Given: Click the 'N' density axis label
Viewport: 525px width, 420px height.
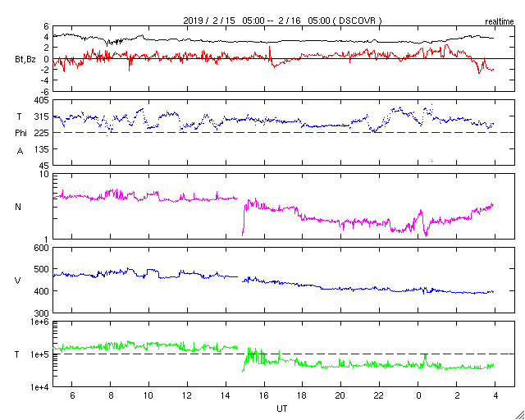Looking at the screenshot, I should pyautogui.click(x=18, y=207).
